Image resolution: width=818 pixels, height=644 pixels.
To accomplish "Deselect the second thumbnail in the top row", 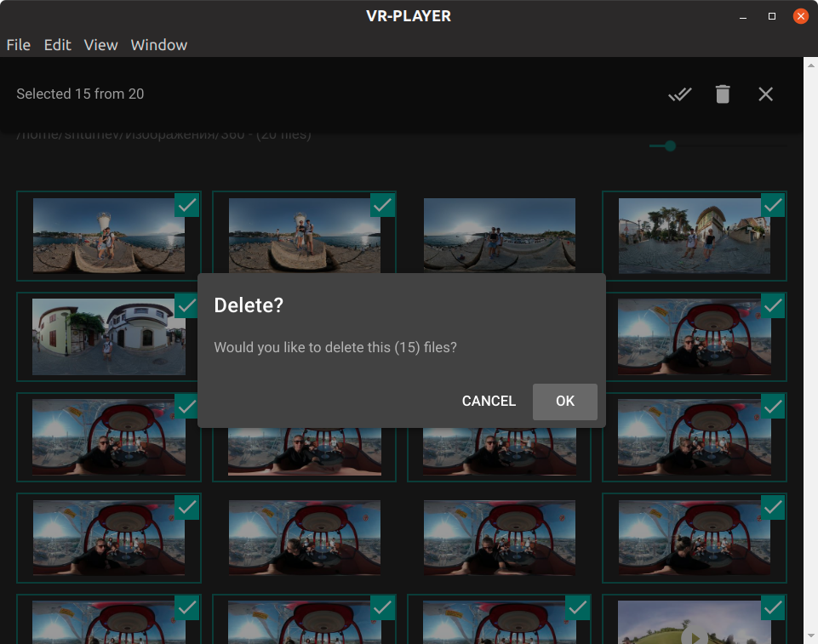I will point(382,205).
